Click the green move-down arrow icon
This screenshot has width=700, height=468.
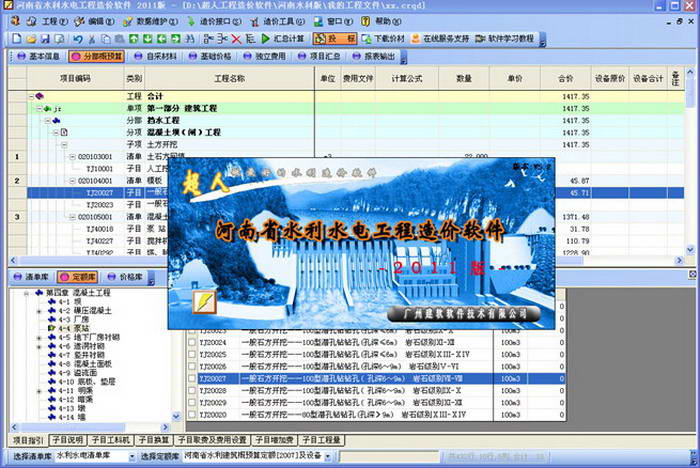[x=147, y=39]
